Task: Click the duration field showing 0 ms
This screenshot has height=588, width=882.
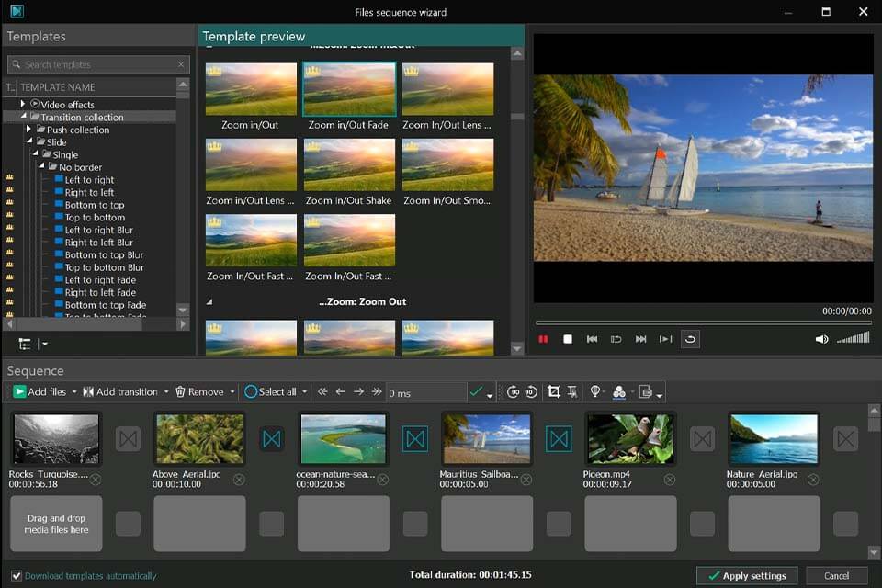Action: click(x=425, y=392)
